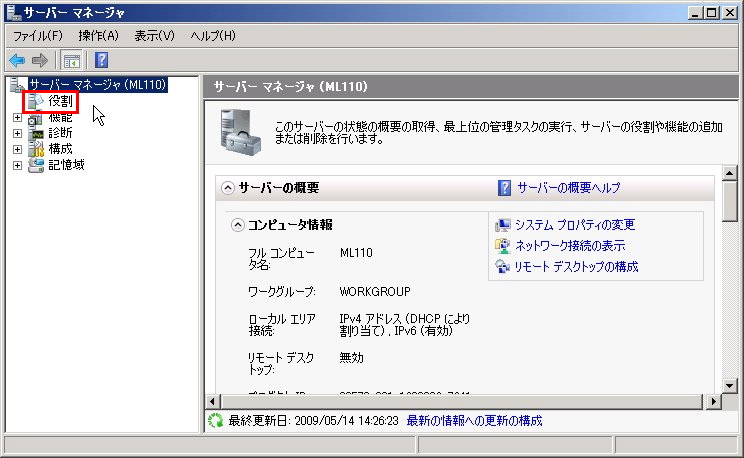
Task: Expand the 診断 tree node
Action: pyautogui.click(x=17, y=133)
